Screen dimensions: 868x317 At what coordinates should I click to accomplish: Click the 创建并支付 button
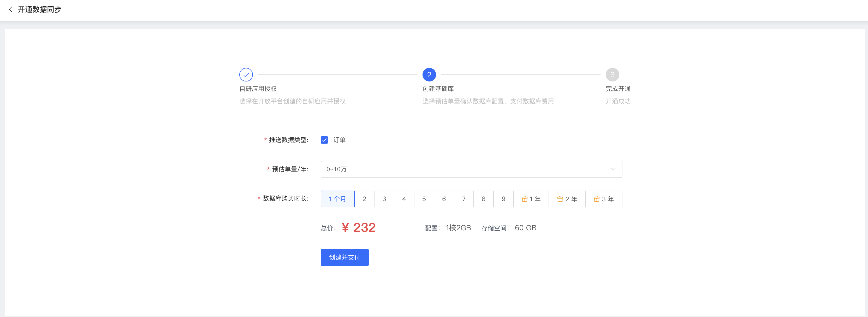point(344,257)
